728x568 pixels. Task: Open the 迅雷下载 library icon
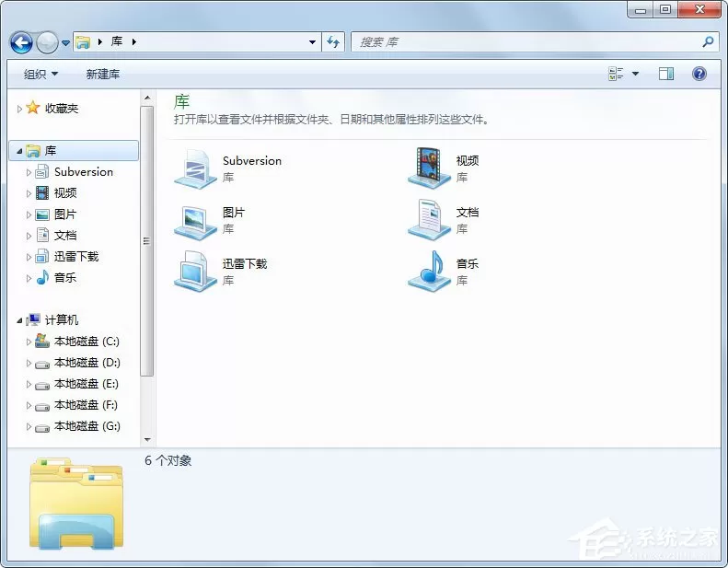pyautogui.click(x=195, y=272)
